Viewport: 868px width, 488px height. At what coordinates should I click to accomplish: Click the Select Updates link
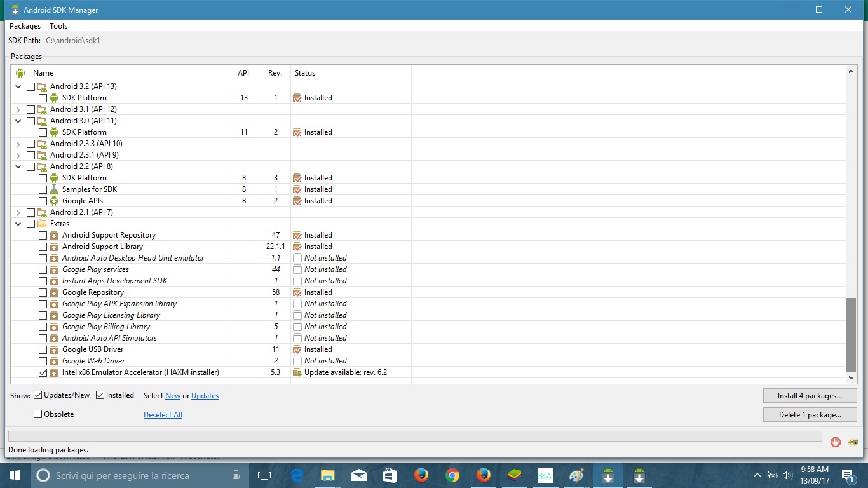click(x=205, y=396)
